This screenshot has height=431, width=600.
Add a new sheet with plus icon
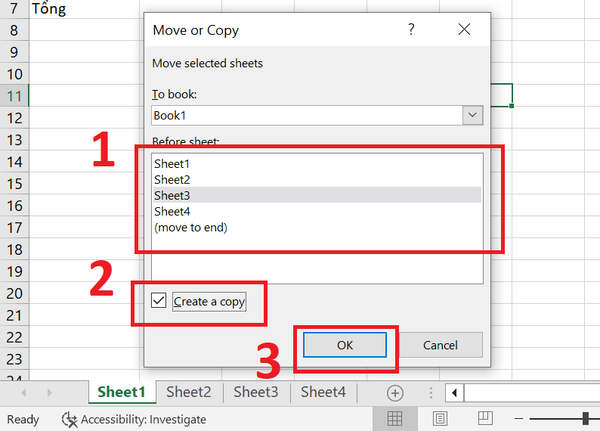[x=395, y=393]
